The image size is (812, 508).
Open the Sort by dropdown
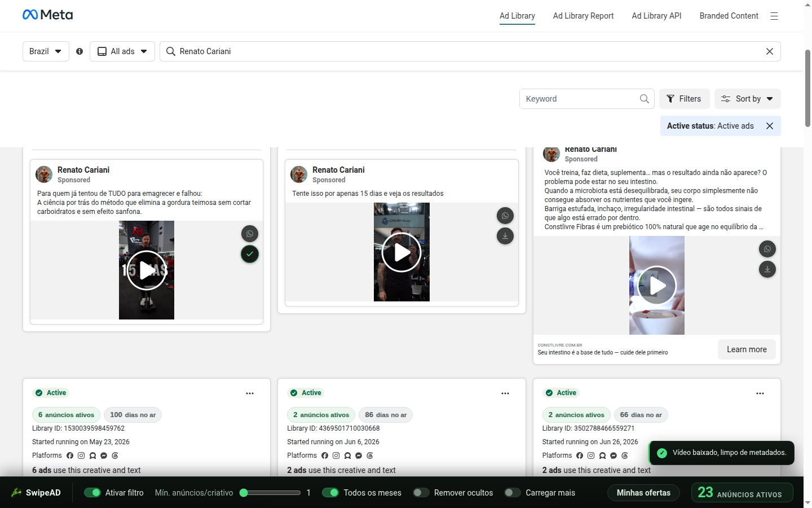[748, 99]
